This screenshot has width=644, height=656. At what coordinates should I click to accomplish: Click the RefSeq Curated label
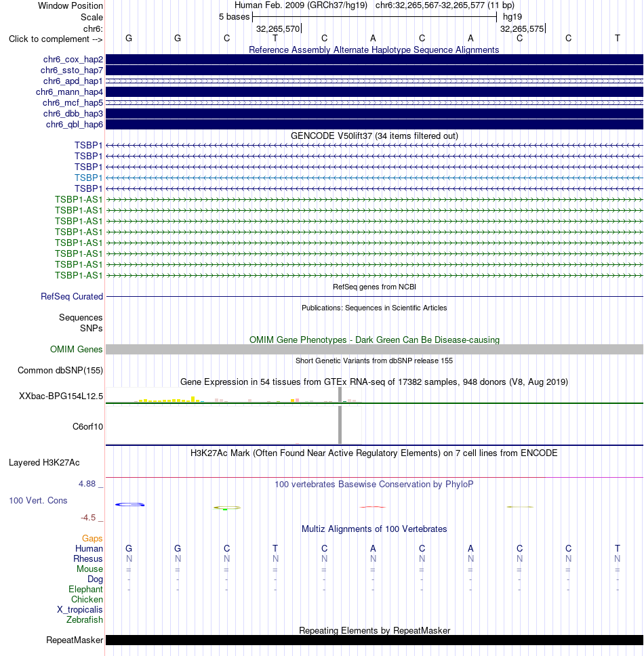(72, 296)
